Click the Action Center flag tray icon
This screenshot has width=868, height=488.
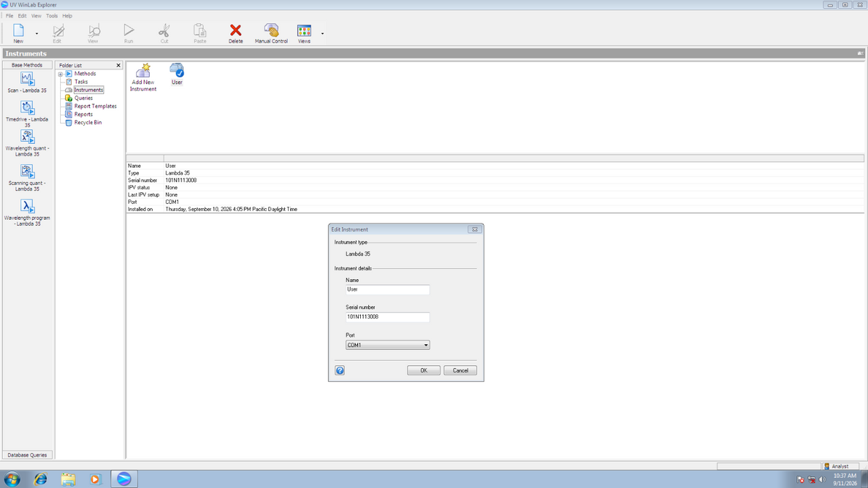[x=801, y=479]
